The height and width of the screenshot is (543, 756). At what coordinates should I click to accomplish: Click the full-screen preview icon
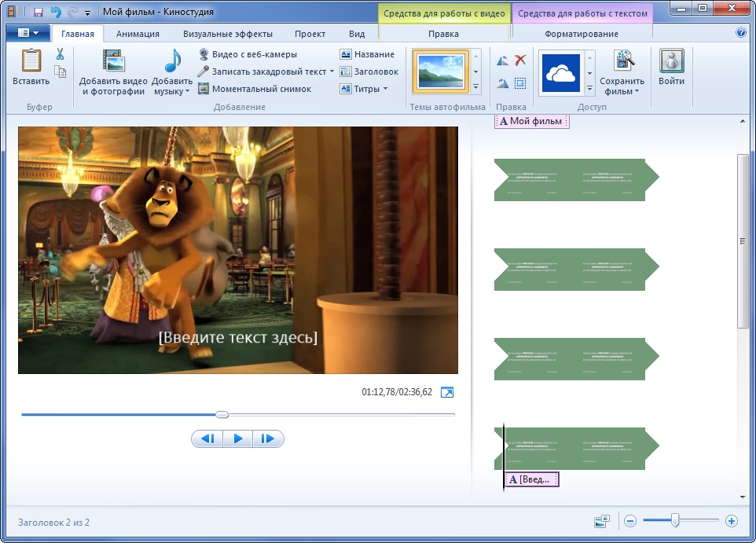pos(446,392)
